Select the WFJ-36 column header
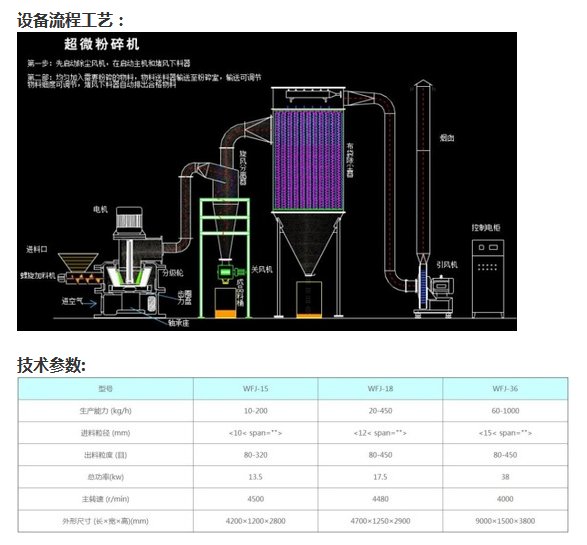 tap(505, 389)
